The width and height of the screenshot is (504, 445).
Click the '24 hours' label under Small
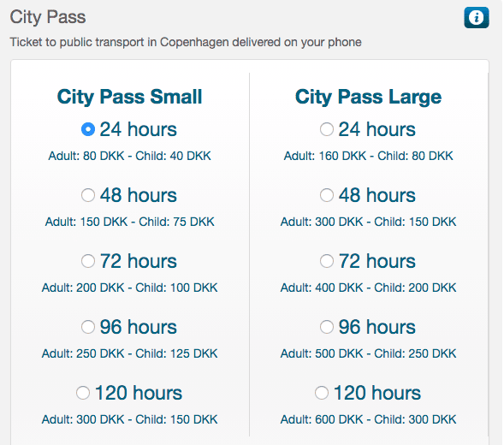click(139, 129)
